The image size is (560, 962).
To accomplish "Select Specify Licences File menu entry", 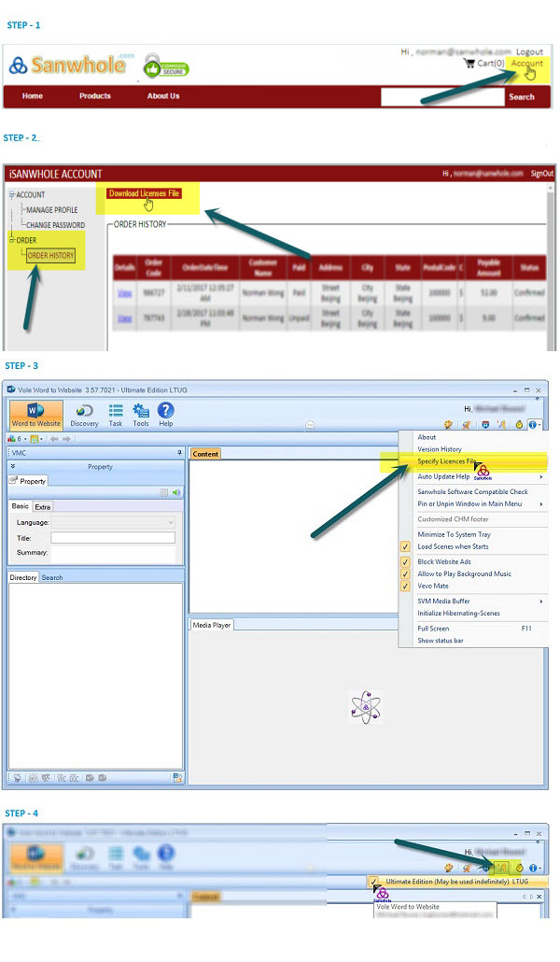I will point(446,462).
